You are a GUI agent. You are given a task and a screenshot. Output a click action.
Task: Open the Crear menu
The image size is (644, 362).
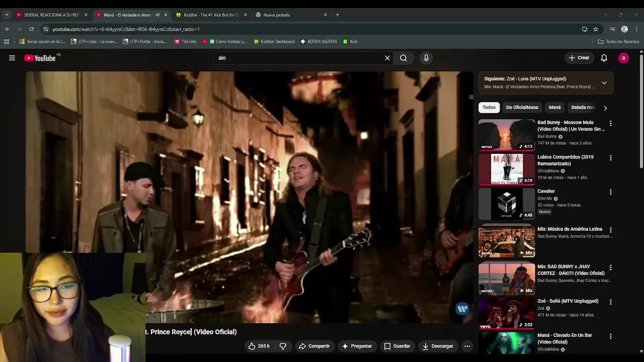click(579, 58)
